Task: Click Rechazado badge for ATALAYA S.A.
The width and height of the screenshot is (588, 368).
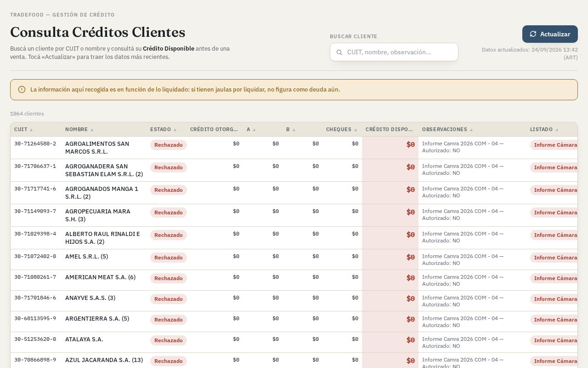Action: pos(169,340)
